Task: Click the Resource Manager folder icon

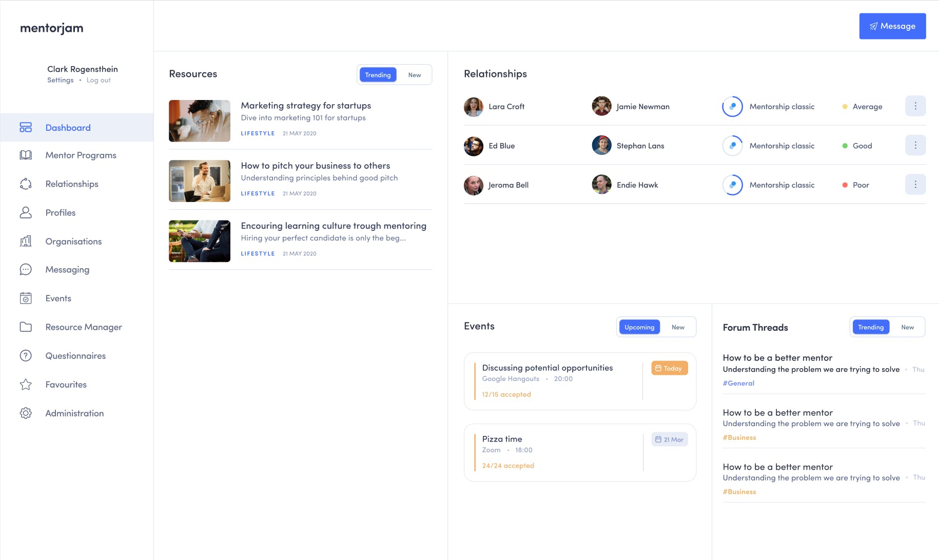Action: click(x=26, y=327)
